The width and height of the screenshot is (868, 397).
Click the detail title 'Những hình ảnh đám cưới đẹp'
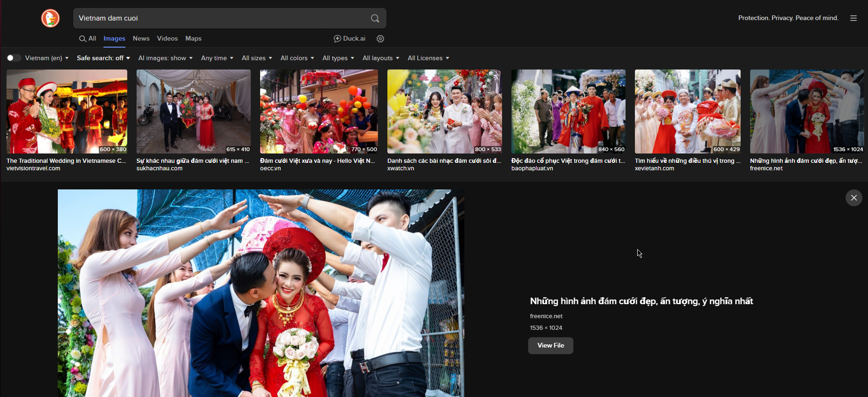point(641,301)
